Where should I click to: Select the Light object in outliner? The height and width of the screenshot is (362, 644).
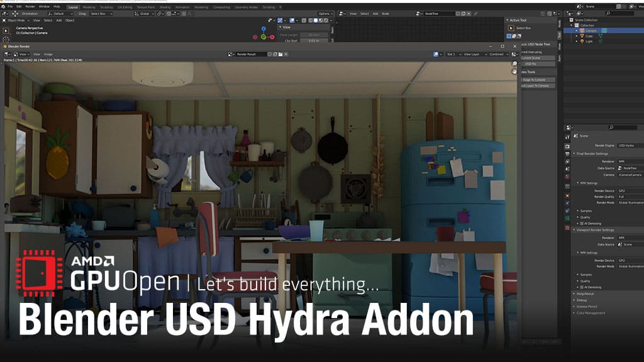[589, 41]
